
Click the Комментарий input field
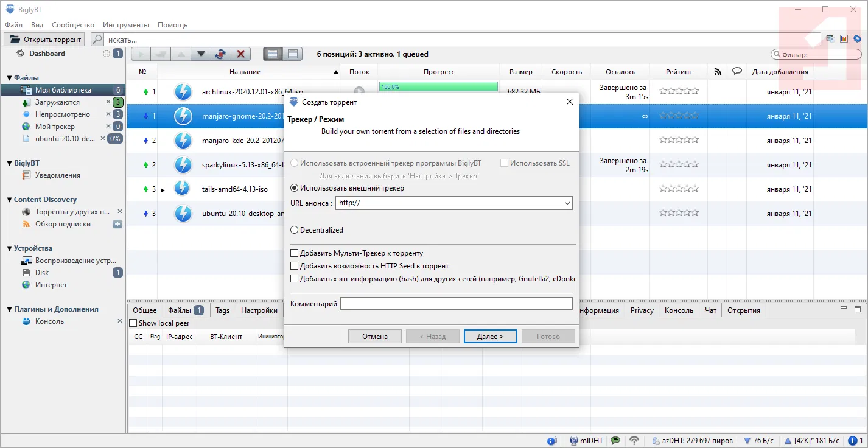tap(457, 303)
